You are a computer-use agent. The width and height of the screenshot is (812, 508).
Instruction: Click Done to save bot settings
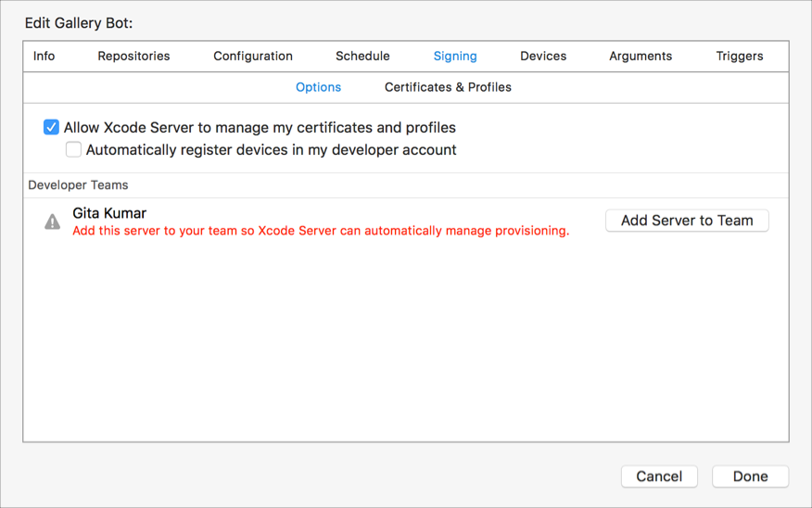[x=750, y=476]
